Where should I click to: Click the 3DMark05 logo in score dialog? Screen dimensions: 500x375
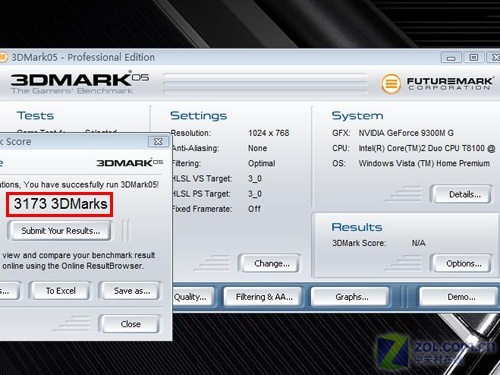[x=130, y=163]
